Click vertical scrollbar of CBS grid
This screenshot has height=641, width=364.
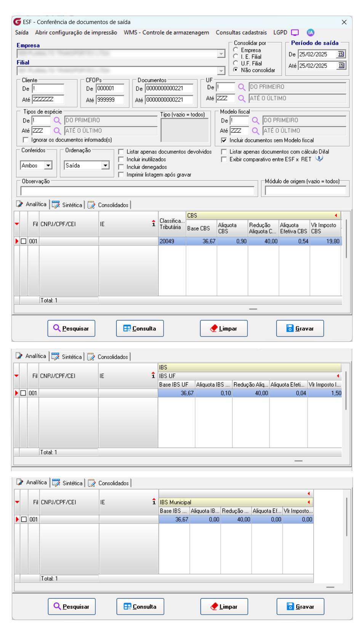[x=346, y=239]
